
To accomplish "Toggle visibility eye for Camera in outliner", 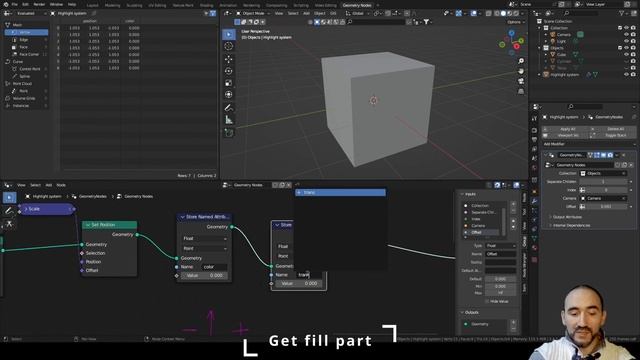I will tap(627, 35).
